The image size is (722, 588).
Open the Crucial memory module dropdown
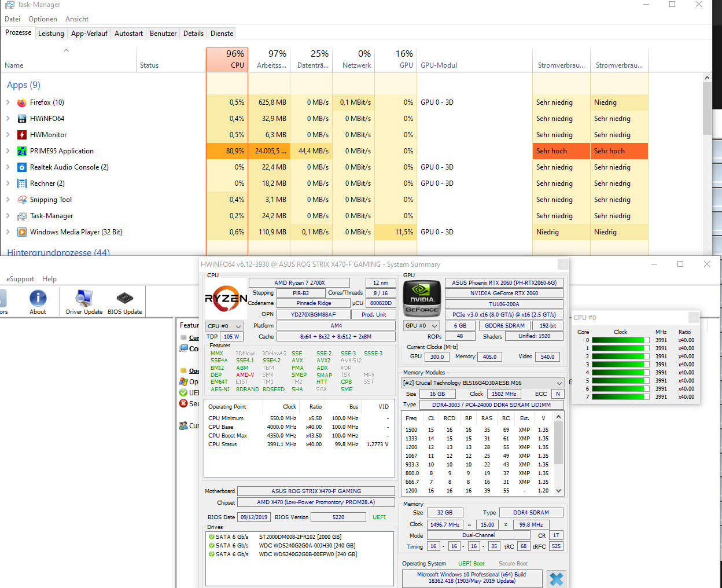point(482,383)
